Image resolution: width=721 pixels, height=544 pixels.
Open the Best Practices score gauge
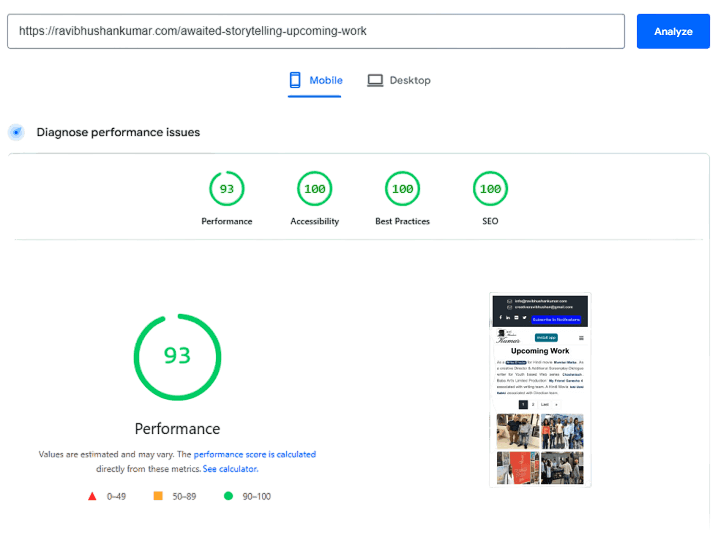pyautogui.click(x=403, y=188)
